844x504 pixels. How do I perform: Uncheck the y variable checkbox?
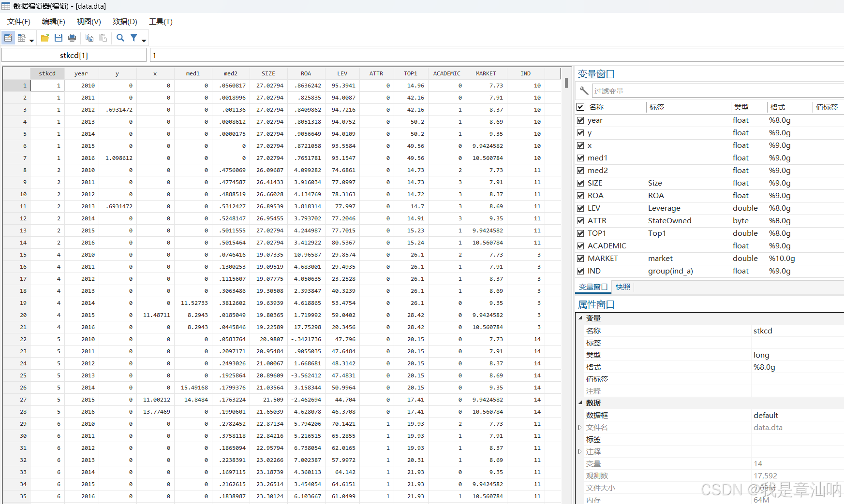(580, 133)
